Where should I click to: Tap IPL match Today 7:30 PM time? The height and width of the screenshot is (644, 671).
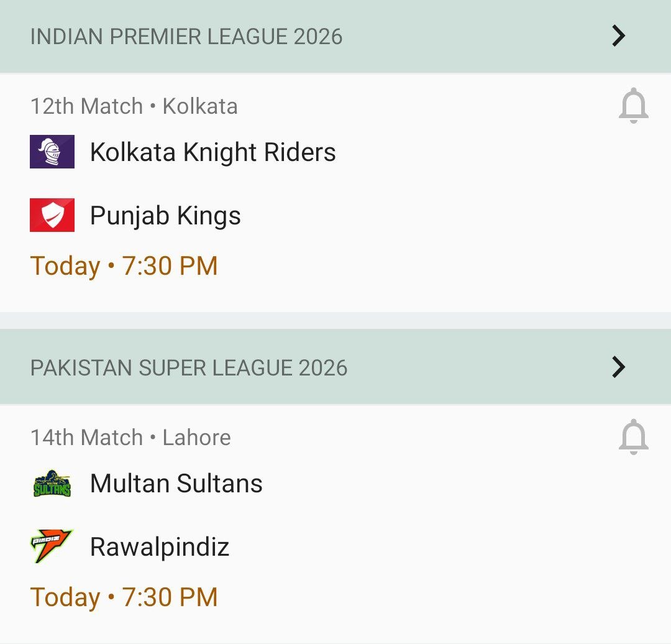[124, 266]
